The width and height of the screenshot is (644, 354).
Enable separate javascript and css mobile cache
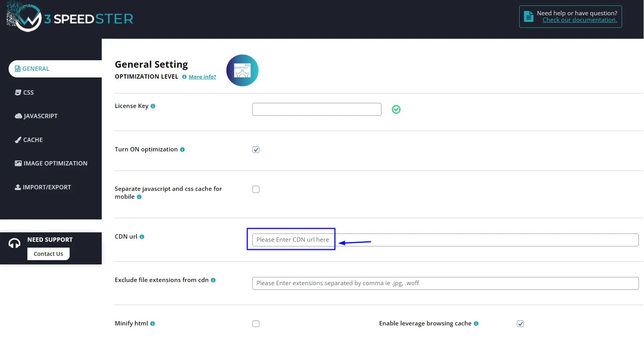[x=256, y=189]
